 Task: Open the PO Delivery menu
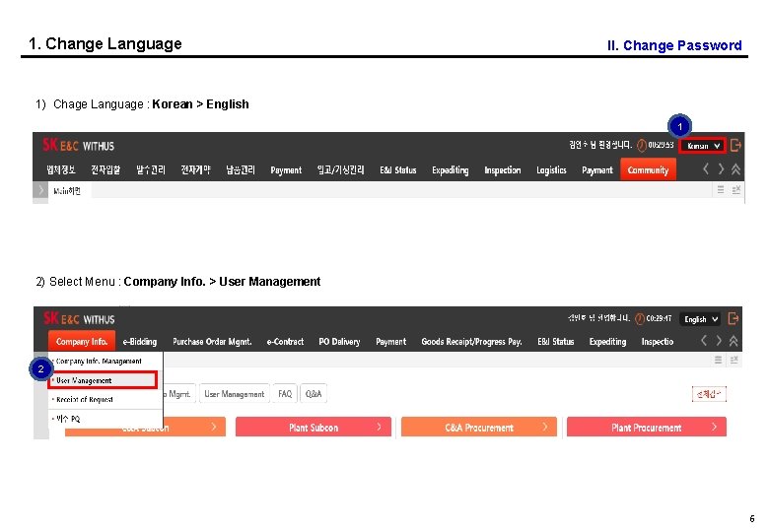click(339, 342)
